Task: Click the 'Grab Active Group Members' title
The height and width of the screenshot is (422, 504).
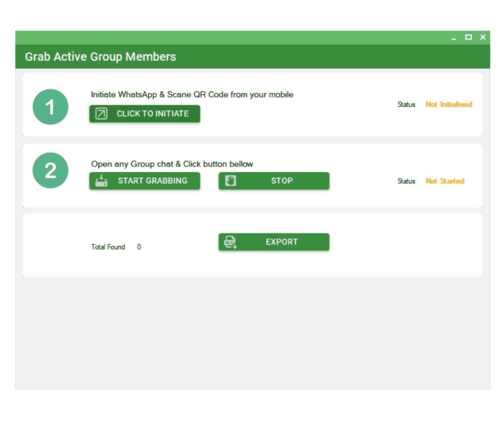Action: pyautogui.click(x=100, y=57)
